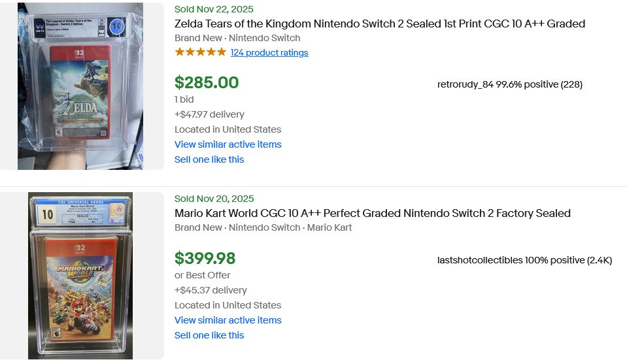Screen dimensions: 627x364
Task: Click the $285.00 sold price
Action: 207,83
